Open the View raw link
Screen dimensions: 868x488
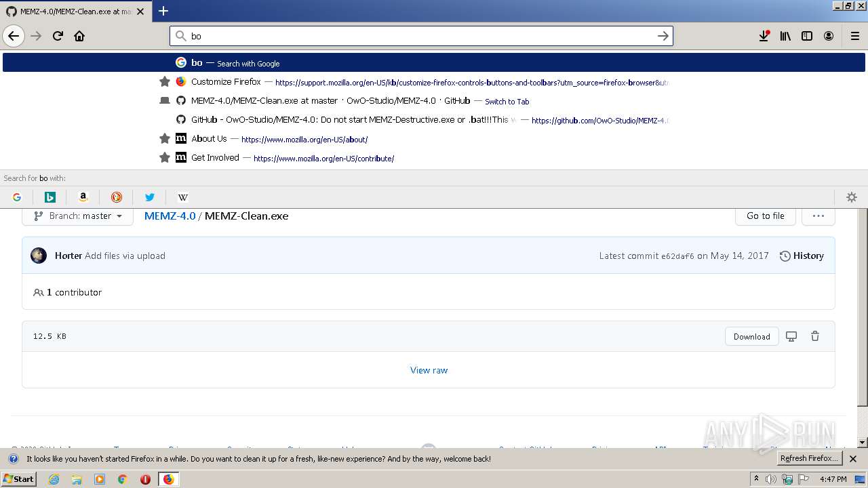pyautogui.click(x=429, y=370)
